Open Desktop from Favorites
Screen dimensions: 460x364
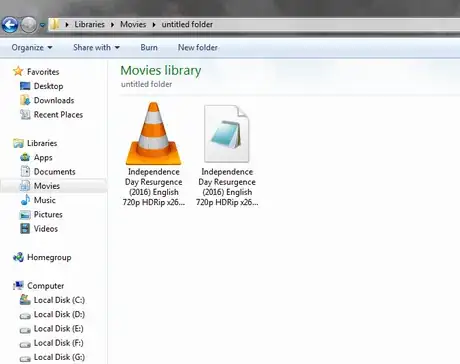point(48,86)
